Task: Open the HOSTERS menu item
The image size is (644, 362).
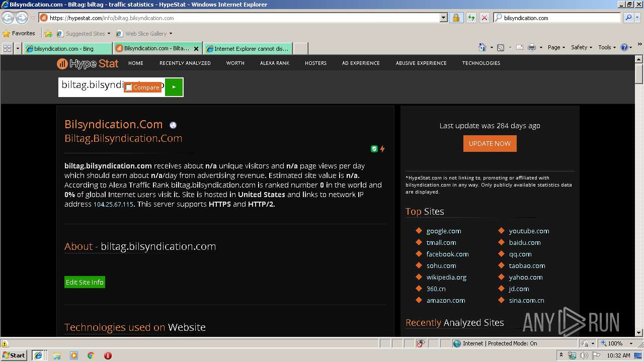Action: 315,63
